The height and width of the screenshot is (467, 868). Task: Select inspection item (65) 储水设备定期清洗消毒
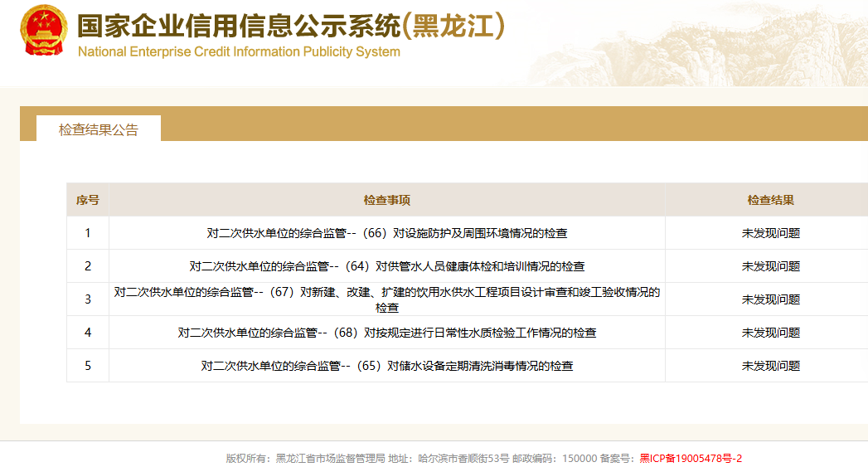[x=386, y=366]
